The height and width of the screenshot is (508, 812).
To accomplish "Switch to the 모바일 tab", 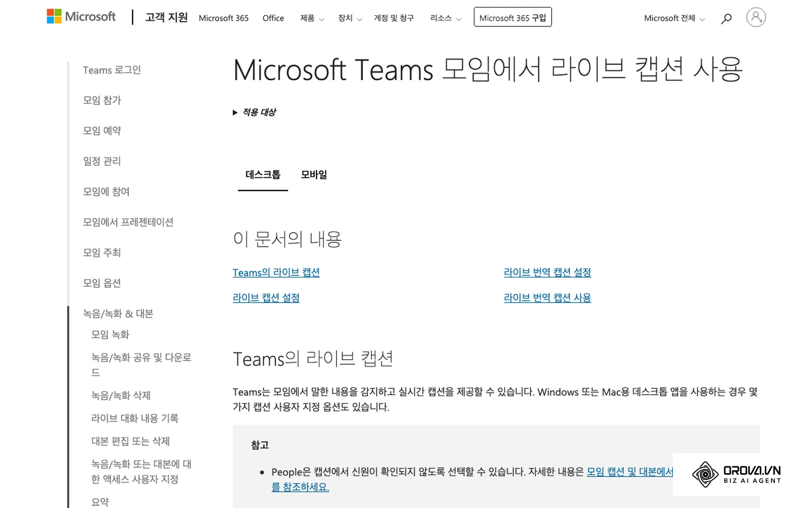I will (x=314, y=175).
